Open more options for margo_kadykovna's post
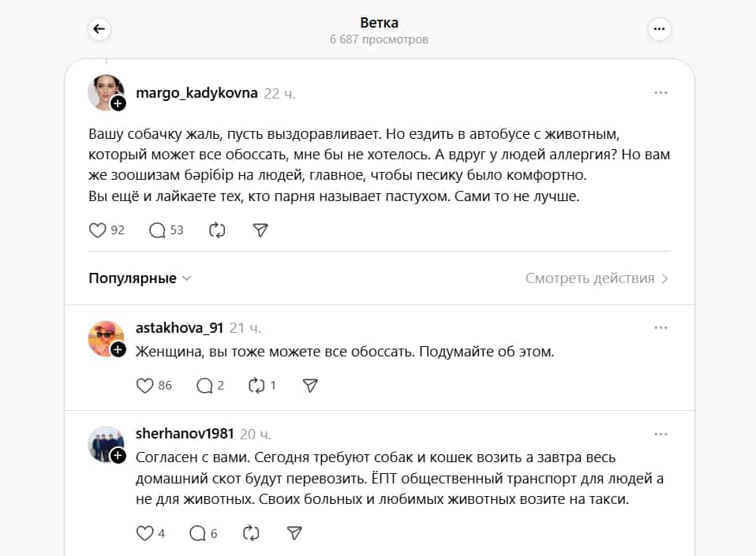Viewport: 756px width, 556px height. pos(661,92)
